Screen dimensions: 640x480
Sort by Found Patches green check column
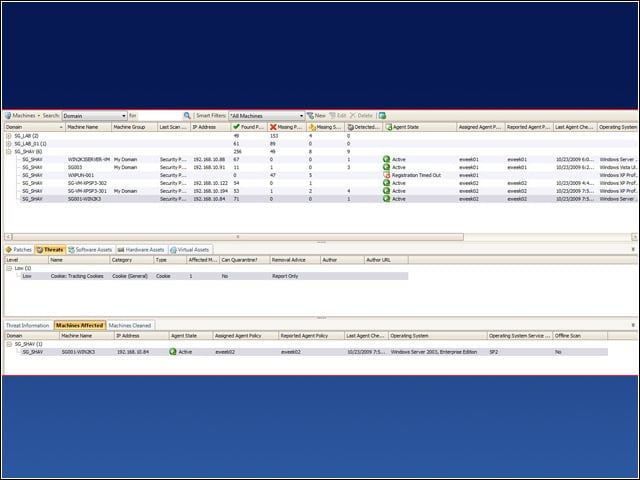(249, 127)
